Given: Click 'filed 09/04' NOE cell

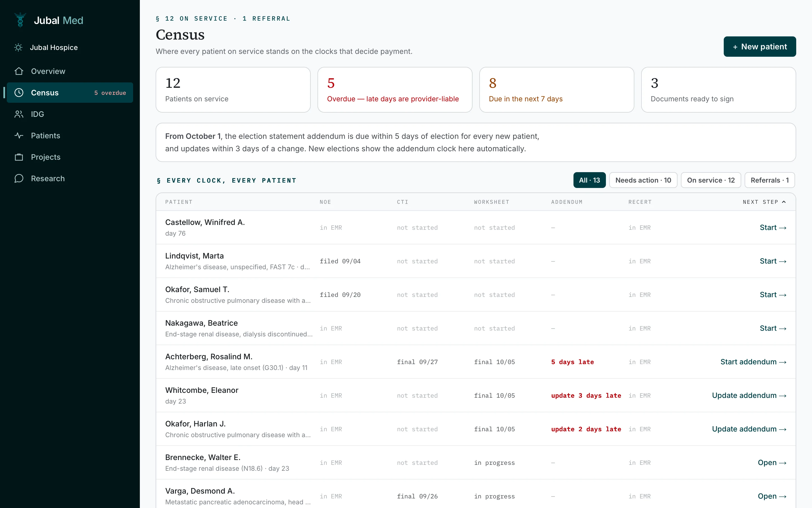Looking at the screenshot, I should click(x=340, y=261).
